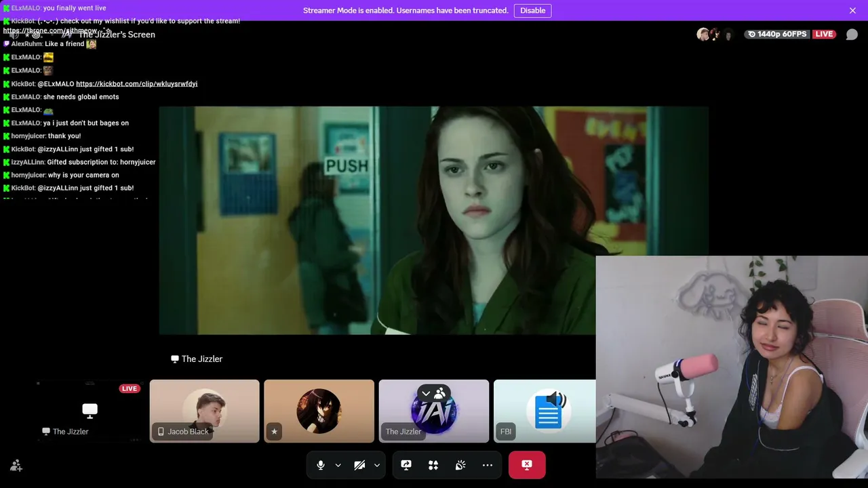The width and height of the screenshot is (868, 488).
Task: Select The Jizzler's LIVE stream tile
Action: pos(90,411)
